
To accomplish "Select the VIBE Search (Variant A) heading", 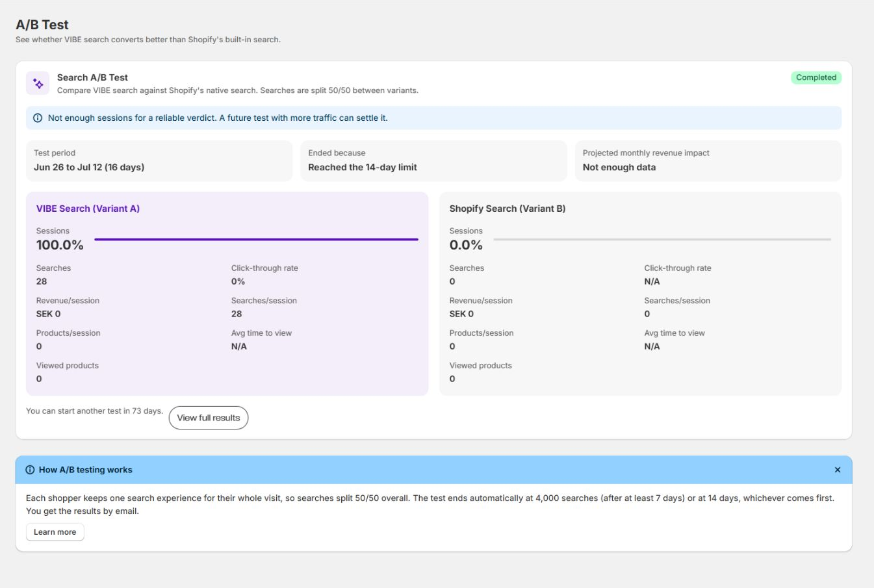I will 88,209.
